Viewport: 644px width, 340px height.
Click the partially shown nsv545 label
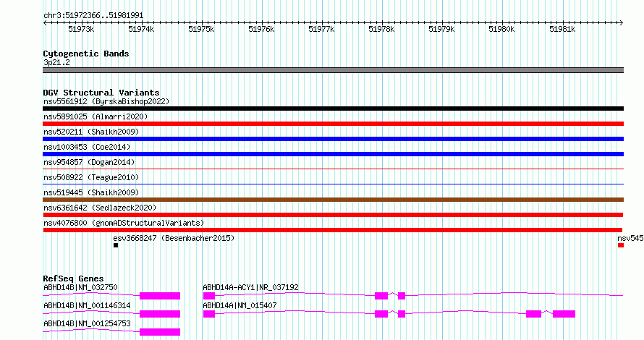click(x=630, y=238)
